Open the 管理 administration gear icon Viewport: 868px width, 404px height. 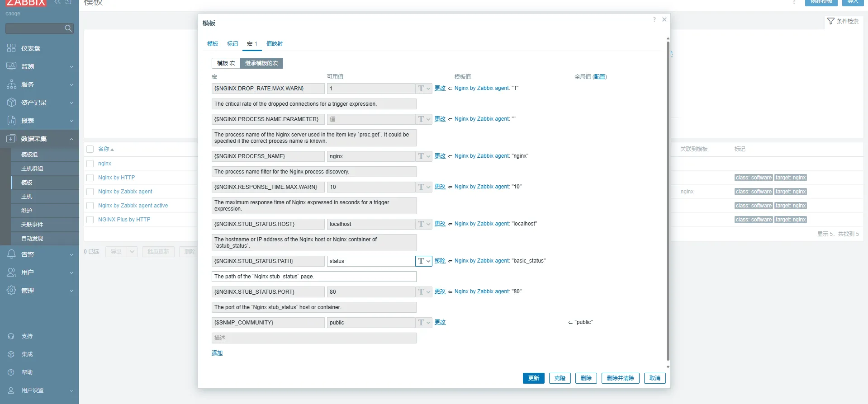click(x=11, y=290)
